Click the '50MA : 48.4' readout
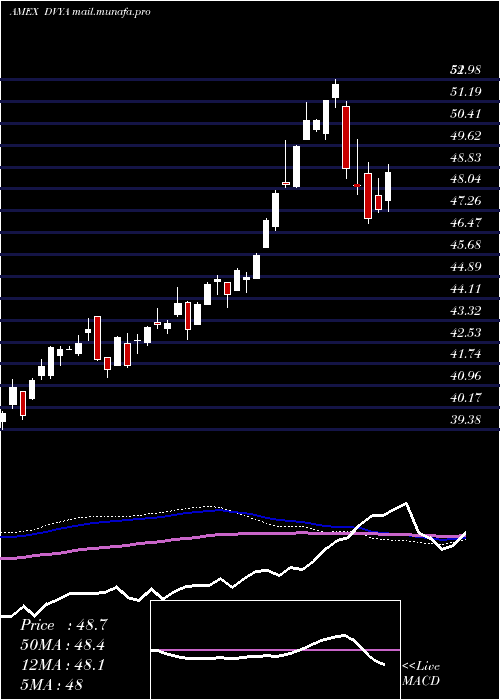The height and width of the screenshot is (700, 500). pos(63,645)
